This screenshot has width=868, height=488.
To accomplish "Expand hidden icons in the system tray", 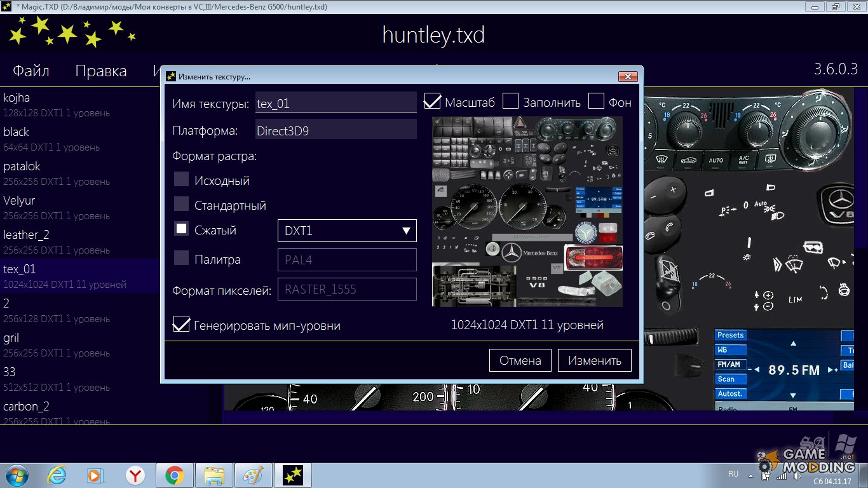I will [750, 476].
